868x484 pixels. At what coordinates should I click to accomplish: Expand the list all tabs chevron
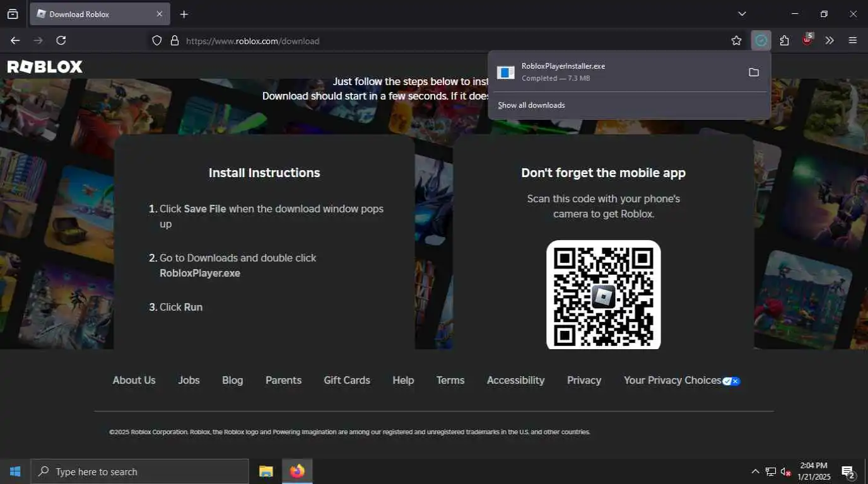(742, 14)
